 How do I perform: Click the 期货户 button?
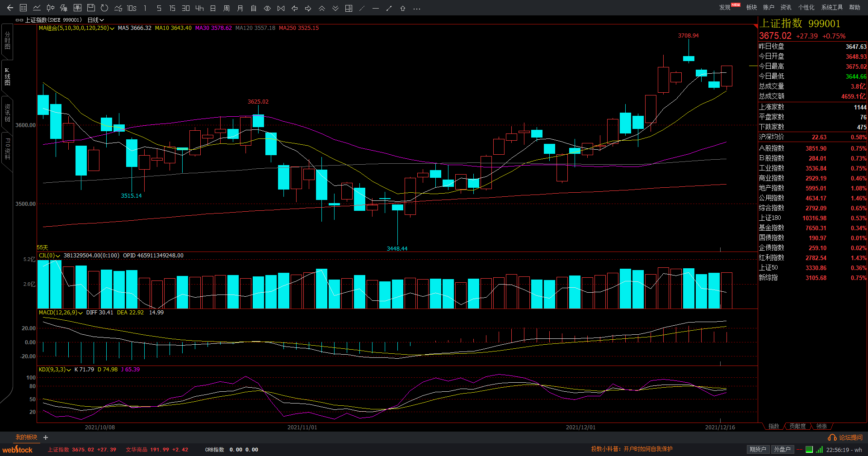tap(758, 449)
